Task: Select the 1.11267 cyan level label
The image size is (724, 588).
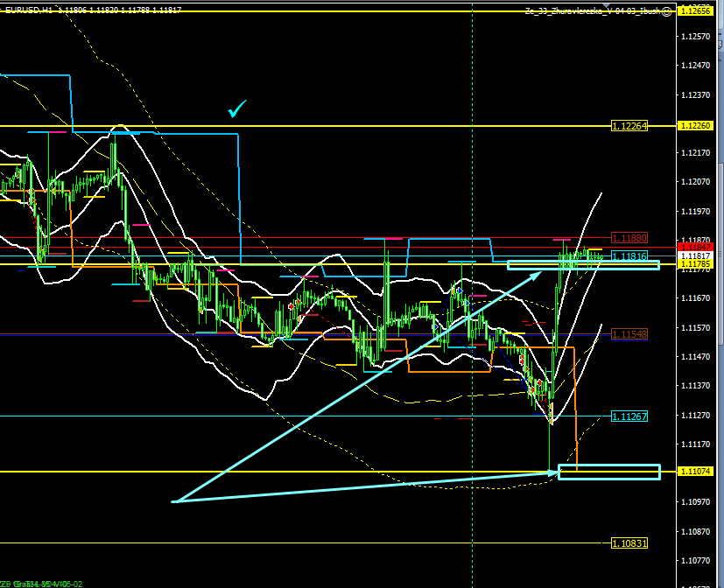Action: click(629, 416)
